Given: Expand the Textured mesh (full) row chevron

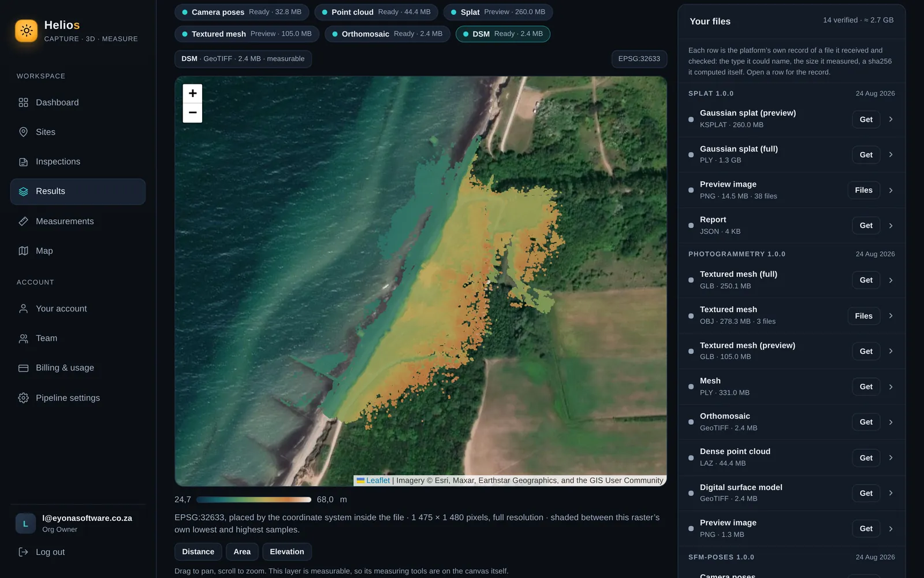Looking at the screenshot, I should point(891,280).
